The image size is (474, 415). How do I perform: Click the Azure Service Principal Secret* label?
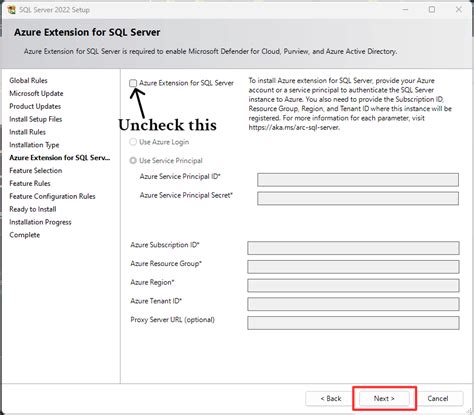pyautogui.click(x=186, y=195)
